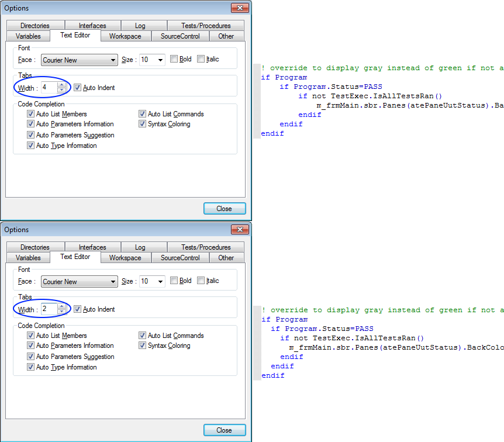Image resolution: width=504 pixels, height=442 pixels.
Task: Click the Width field showing 2
Action: (50, 309)
